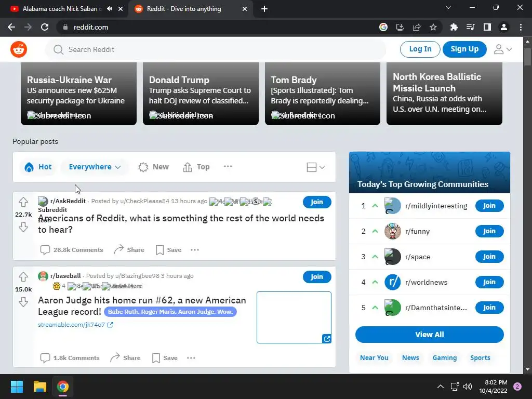Downvote the AskReddit Americans post
The width and height of the screenshot is (532, 399).
point(23,227)
